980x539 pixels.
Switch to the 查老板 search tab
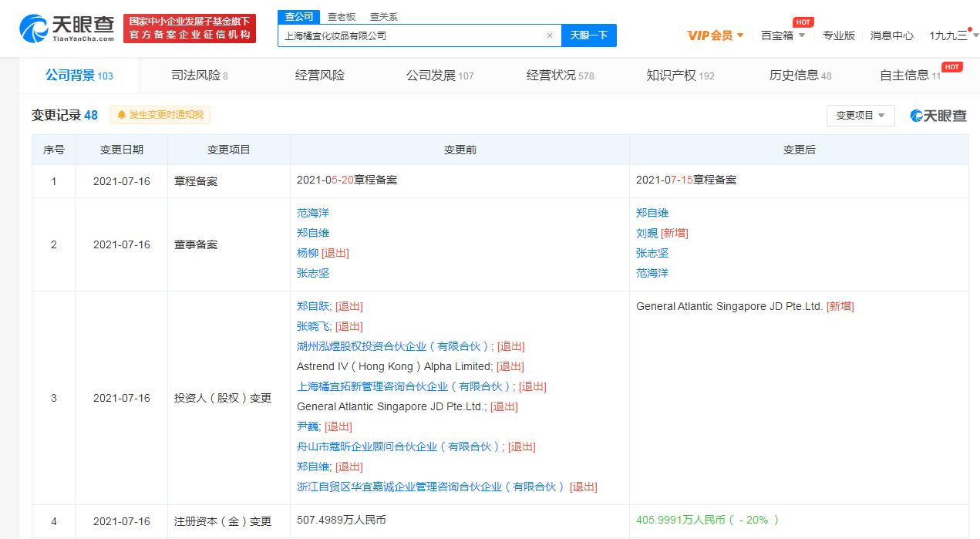[341, 17]
